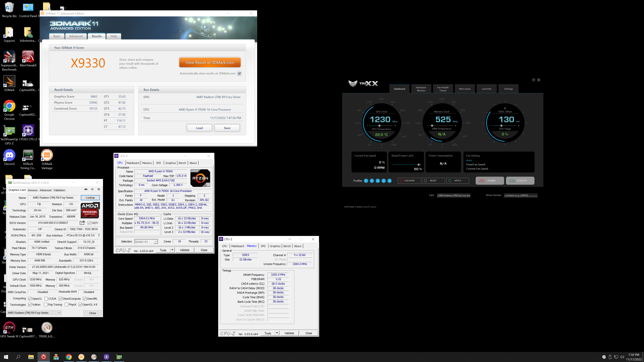Toggle the PhysX checkbox

pos(66,305)
